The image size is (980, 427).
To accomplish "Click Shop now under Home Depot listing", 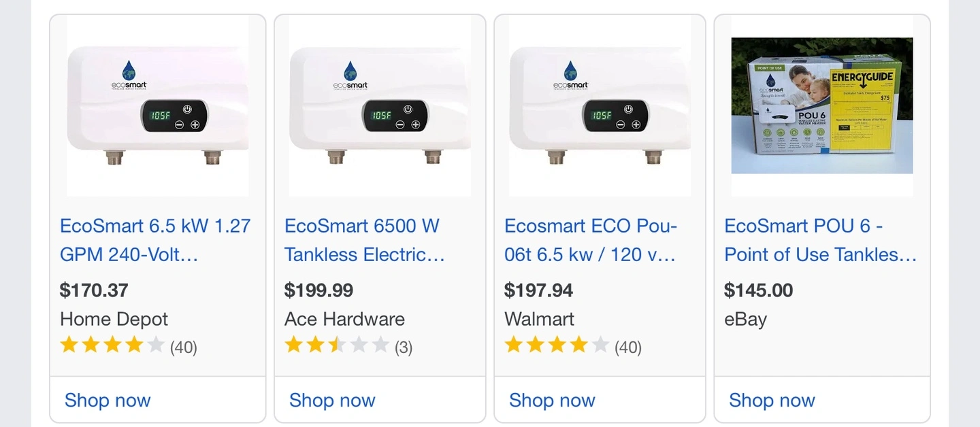I will coord(108,400).
